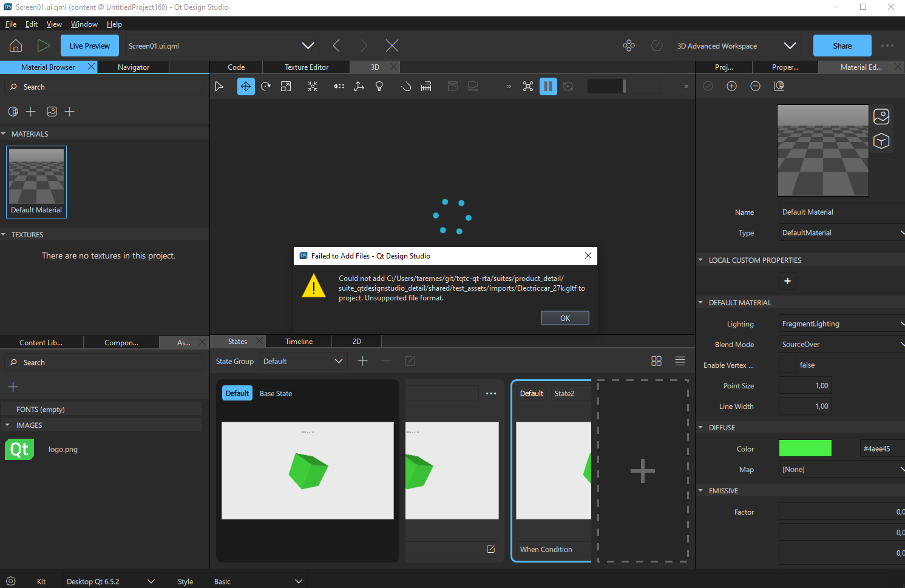Activate the Move tool in the 3D view

click(x=246, y=87)
